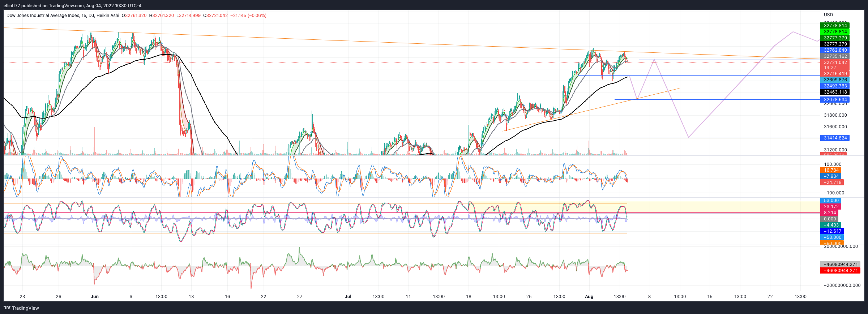Viewport: 868px width, 314px height.
Task: Click the gray −46080944.271 value label
Action: (841, 264)
